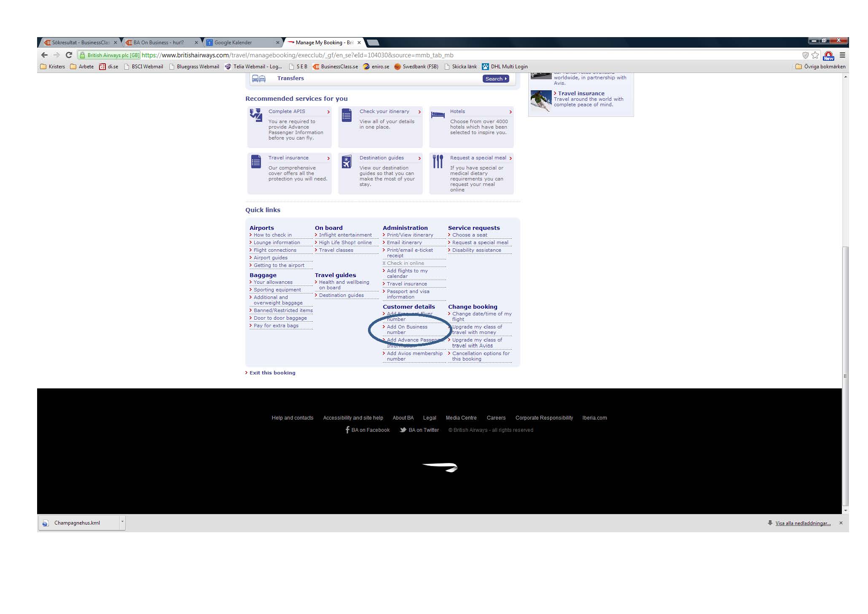
Task: Click the browser back arrow
Action: point(44,55)
